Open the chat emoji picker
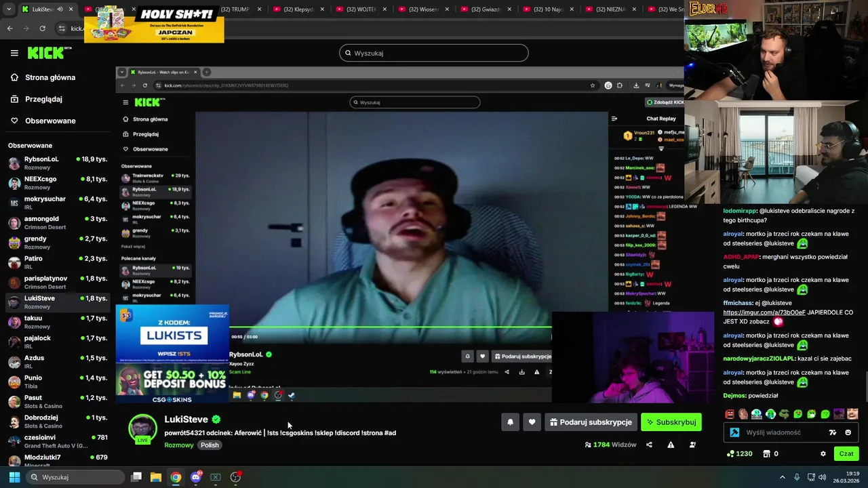The image size is (868, 488). [x=848, y=432]
